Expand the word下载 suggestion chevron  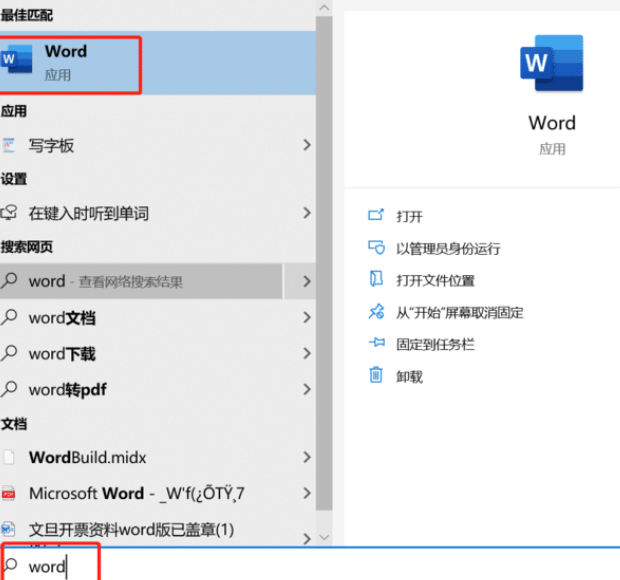tap(307, 353)
